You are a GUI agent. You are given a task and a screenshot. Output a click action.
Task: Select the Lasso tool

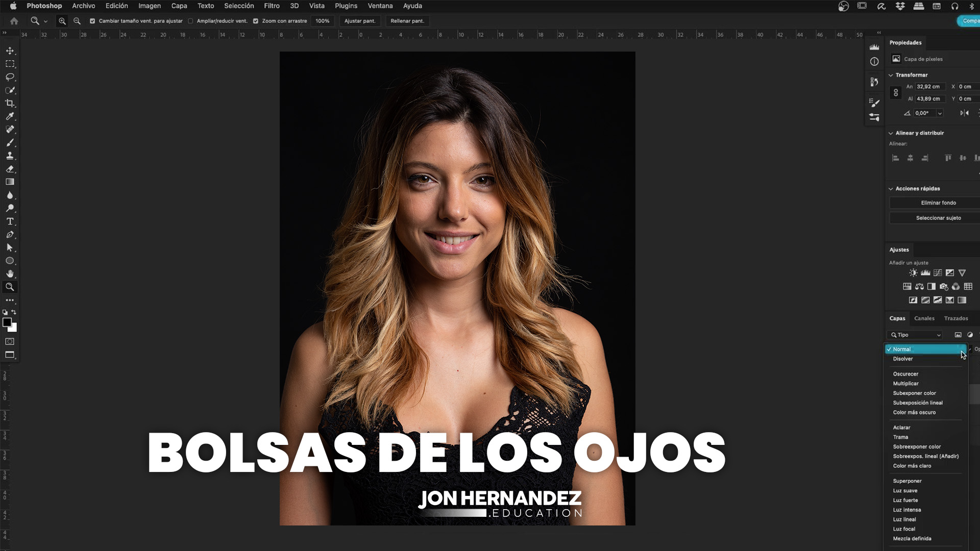click(10, 77)
